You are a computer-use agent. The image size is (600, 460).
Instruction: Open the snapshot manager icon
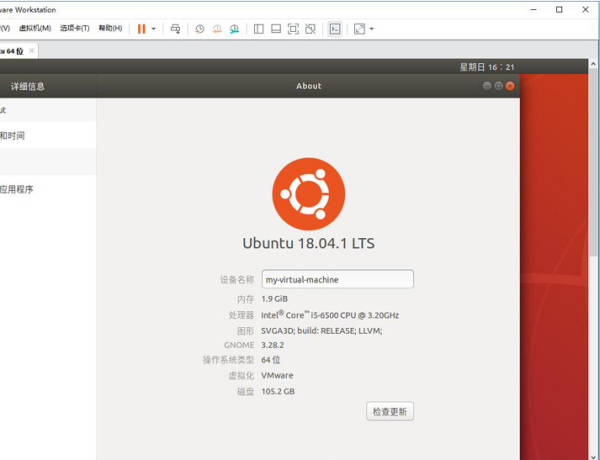pos(234,29)
